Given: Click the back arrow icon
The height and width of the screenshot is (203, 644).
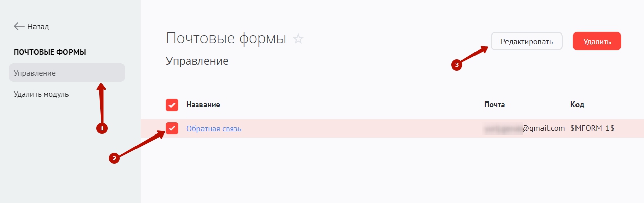Looking at the screenshot, I should pos(19,26).
